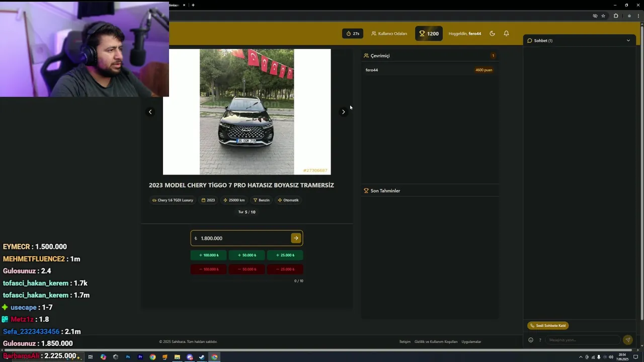
Task: Click the taskbar clock showing 20:54
Action: (x=622, y=357)
